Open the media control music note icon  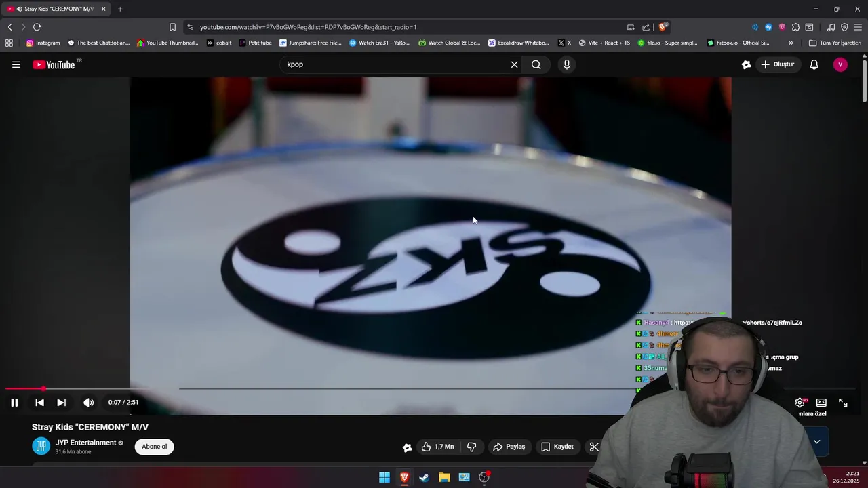pyautogui.click(x=831, y=27)
